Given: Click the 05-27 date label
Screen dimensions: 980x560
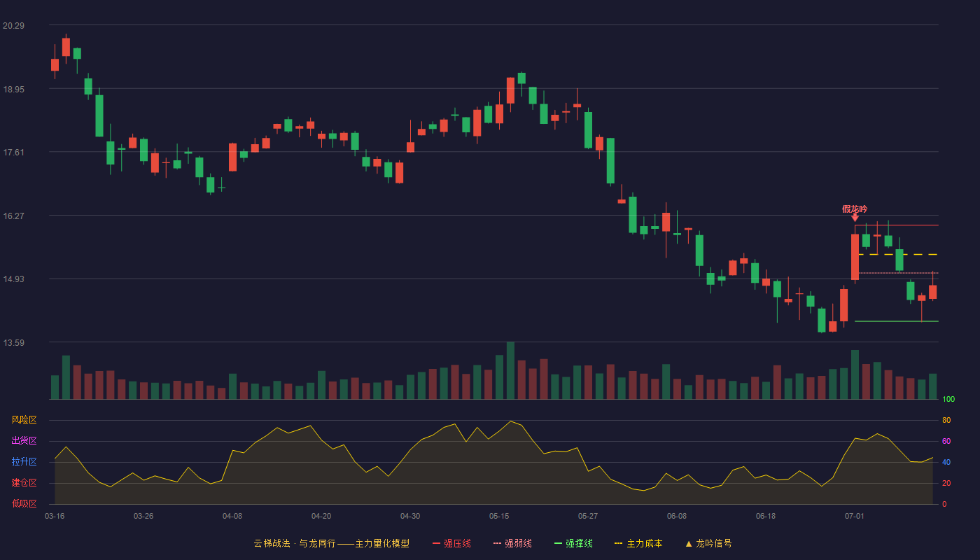Looking at the screenshot, I should click(x=588, y=516).
